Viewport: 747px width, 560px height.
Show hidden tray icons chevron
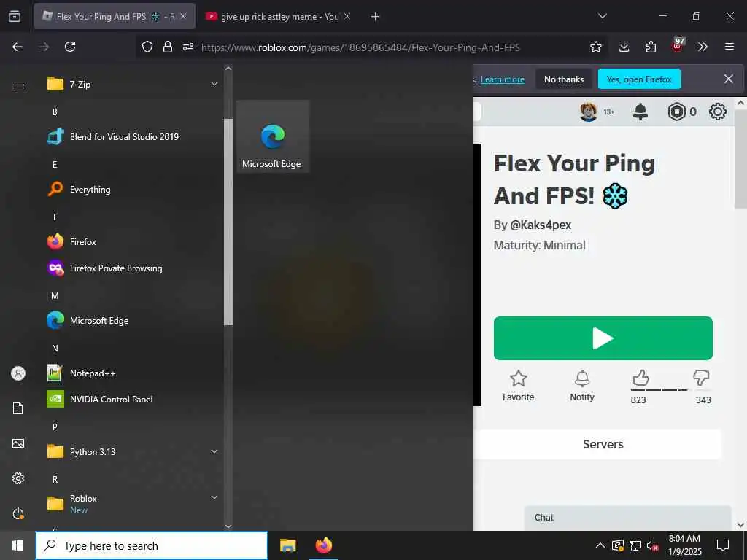click(x=600, y=545)
